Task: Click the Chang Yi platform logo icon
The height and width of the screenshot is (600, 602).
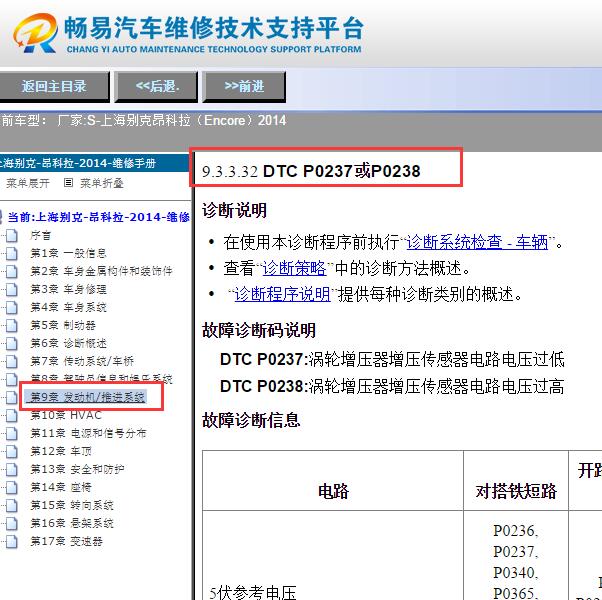Action: pyautogui.click(x=35, y=33)
